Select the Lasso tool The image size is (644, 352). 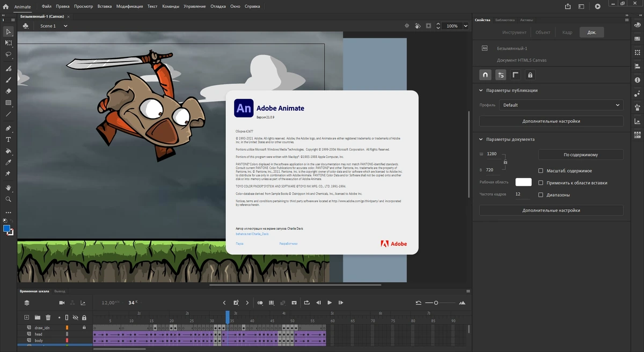point(8,54)
